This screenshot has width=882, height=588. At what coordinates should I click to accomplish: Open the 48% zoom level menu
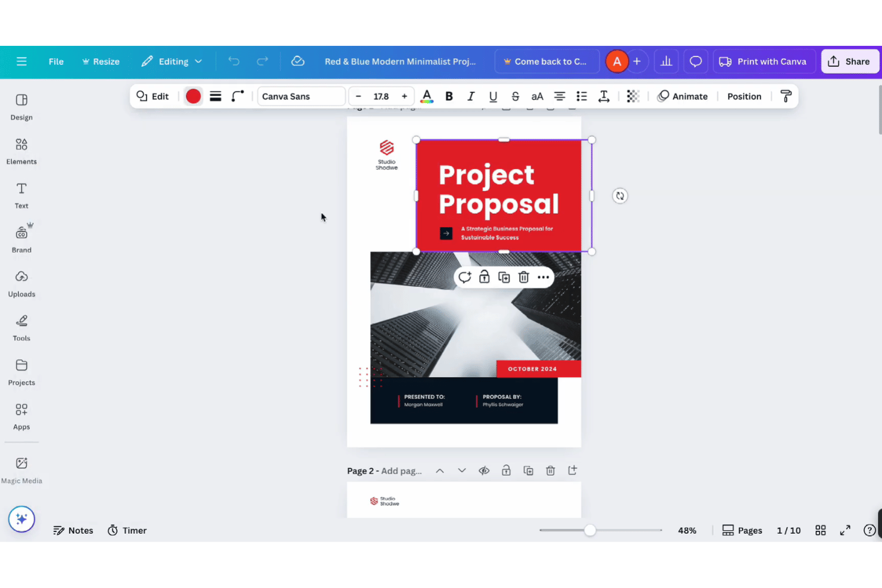tap(687, 530)
